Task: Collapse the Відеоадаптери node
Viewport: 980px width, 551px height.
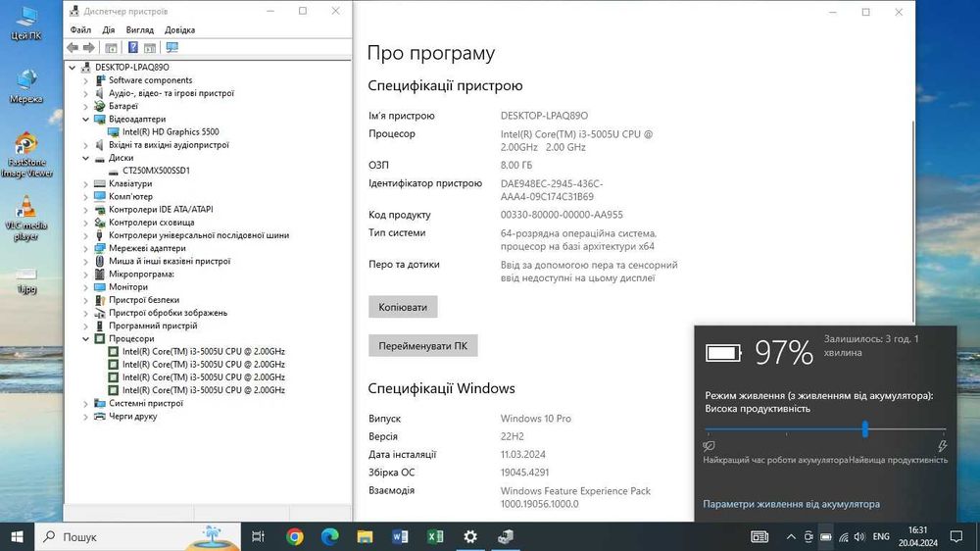Action: click(85, 119)
